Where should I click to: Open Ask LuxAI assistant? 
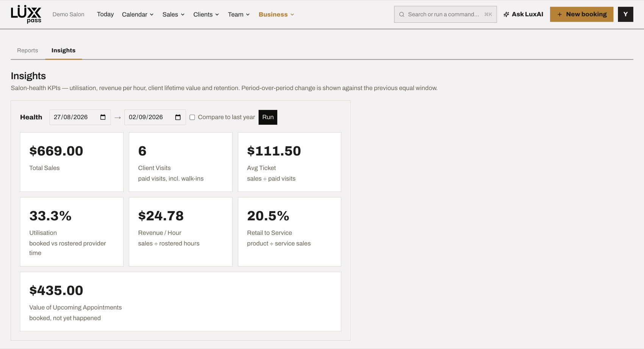[523, 14]
